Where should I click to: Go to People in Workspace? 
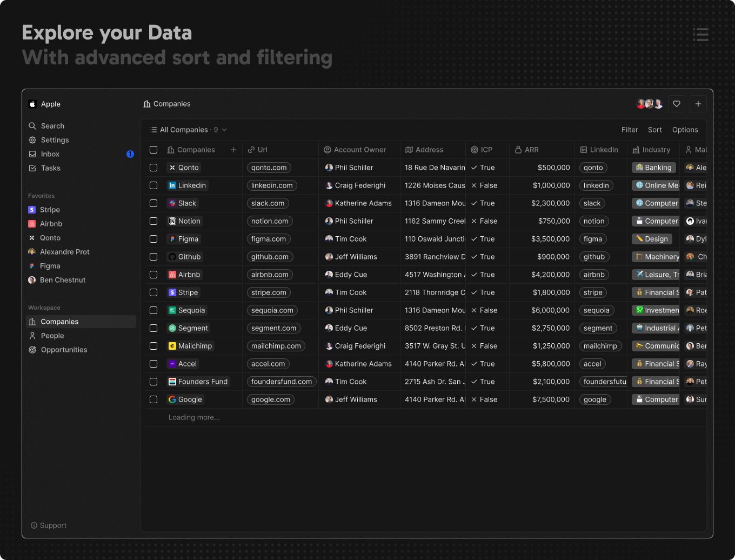52,336
